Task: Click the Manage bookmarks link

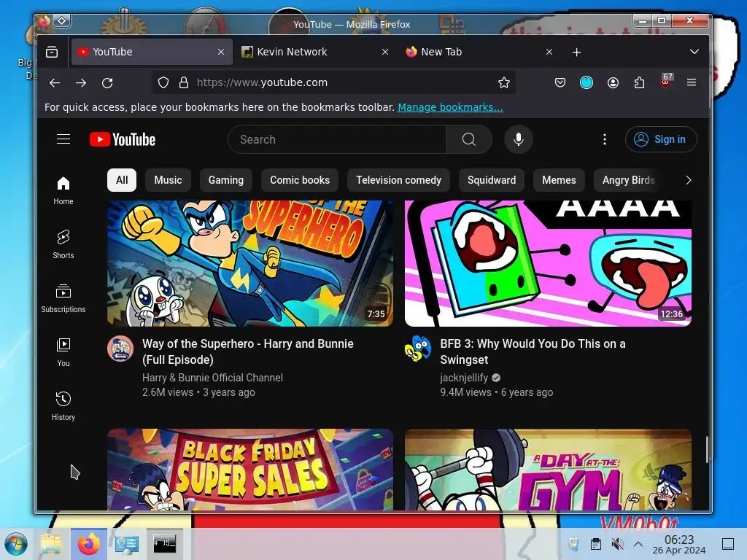Action: tap(450, 107)
